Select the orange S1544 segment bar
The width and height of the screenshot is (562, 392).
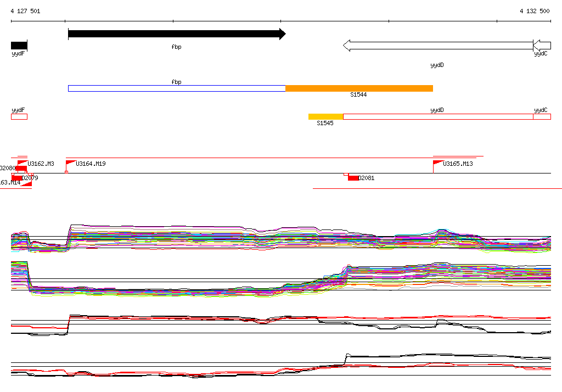pyautogui.click(x=359, y=88)
